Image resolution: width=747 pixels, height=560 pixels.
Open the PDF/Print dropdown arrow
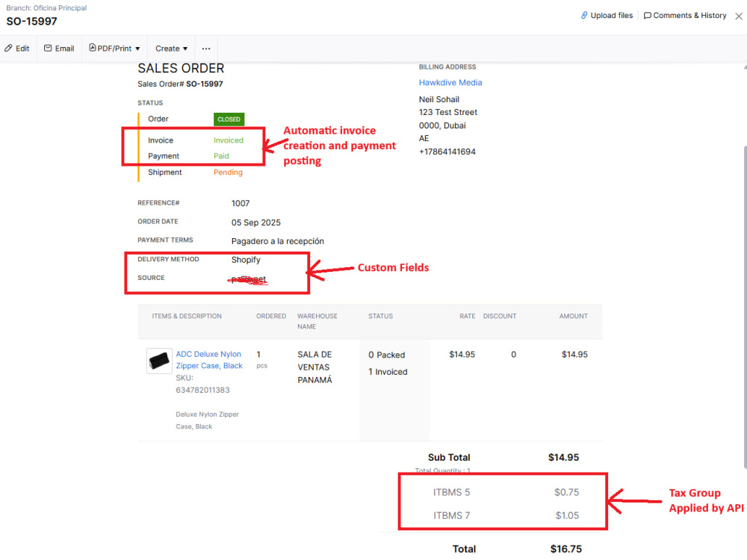pyautogui.click(x=137, y=49)
